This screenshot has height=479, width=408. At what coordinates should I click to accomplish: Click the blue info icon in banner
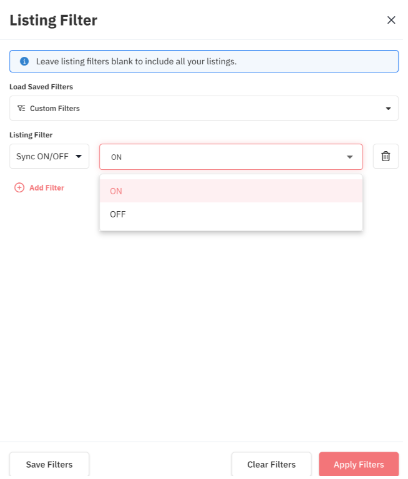click(24, 62)
